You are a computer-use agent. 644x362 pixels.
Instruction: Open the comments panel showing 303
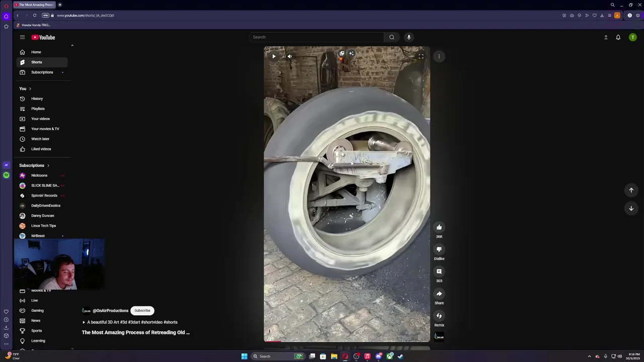coord(439,271)
